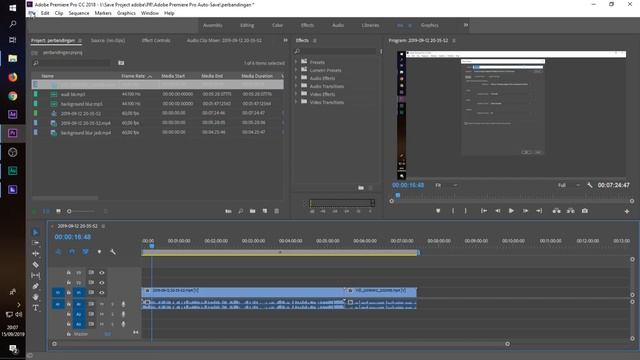Viewport: 640px width, 360px height.
Task: Select the Slip tool
Action: [x=36, y=276]
